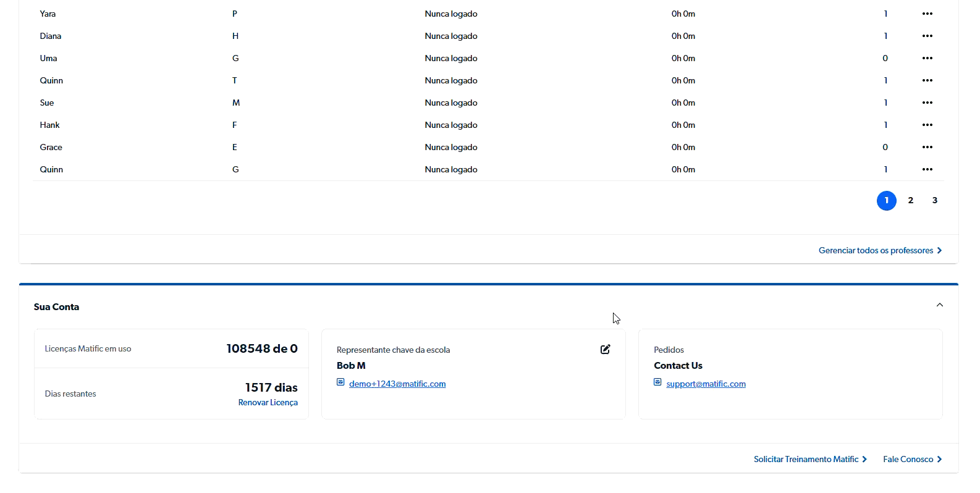Click the support@matific.com email link

pos(706,384)
